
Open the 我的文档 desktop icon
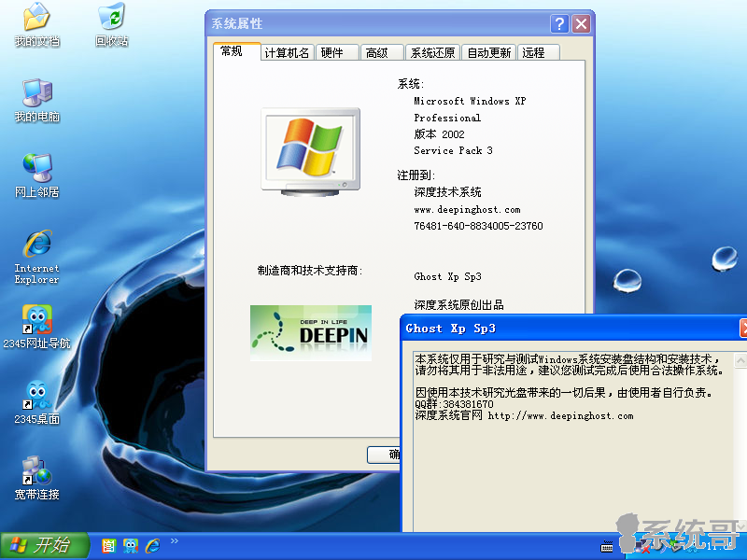pos(36,25)
